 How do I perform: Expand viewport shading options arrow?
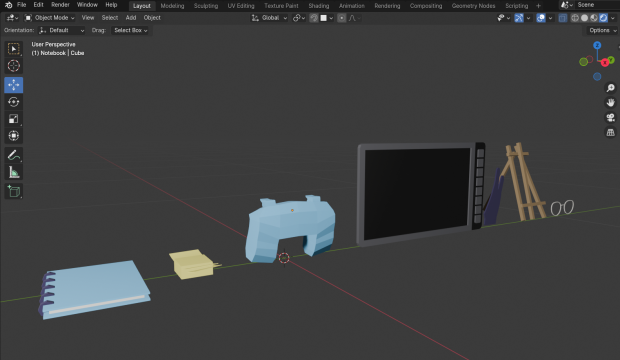click(612, 18)
